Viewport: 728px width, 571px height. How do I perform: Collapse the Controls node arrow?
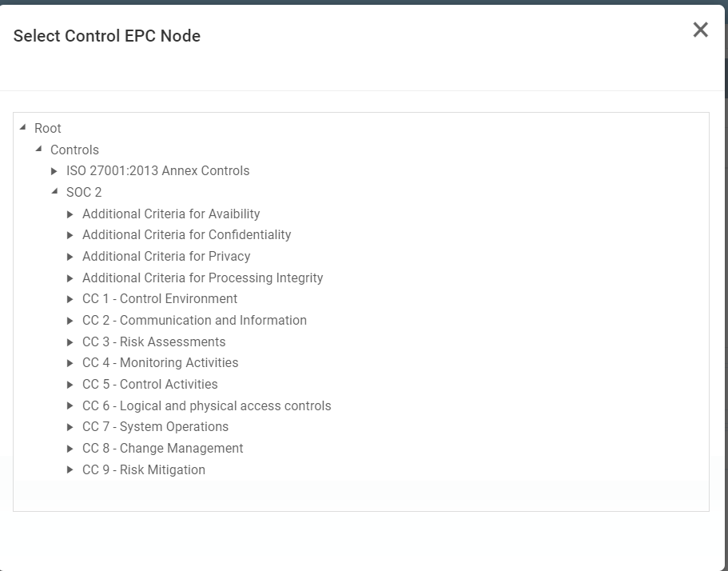tap(38, 149)
